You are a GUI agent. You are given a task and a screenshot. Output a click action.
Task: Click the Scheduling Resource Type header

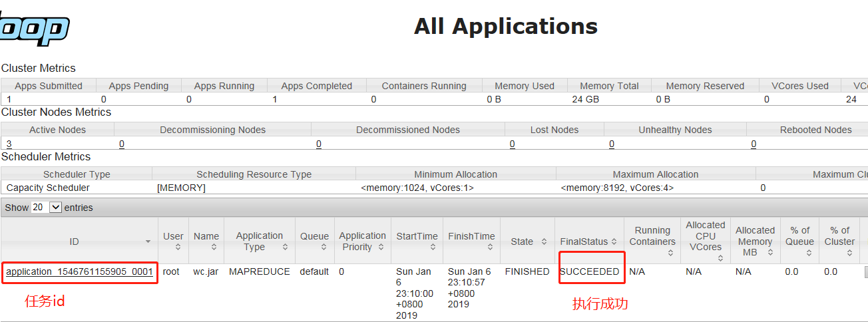tap(254, 174)
